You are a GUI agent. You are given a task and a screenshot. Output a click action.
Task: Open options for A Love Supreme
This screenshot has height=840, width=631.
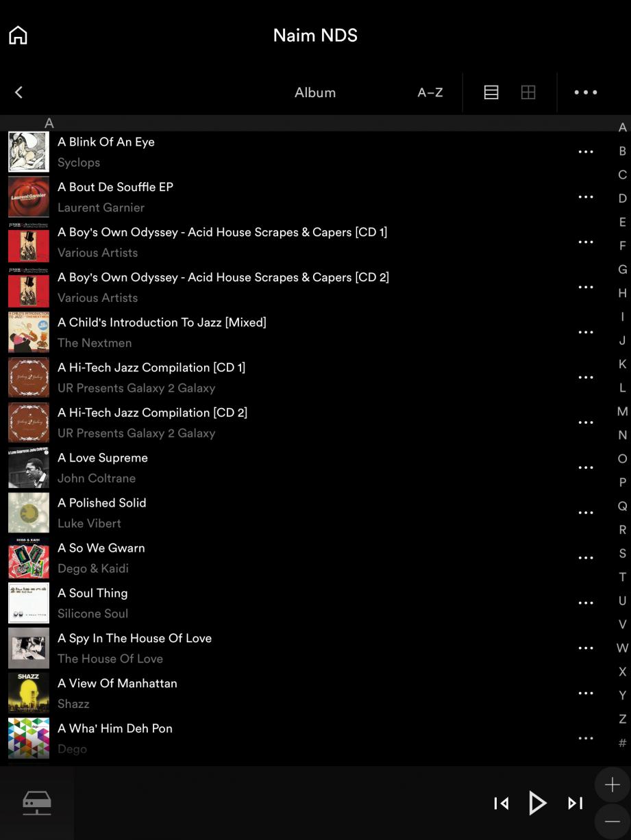click(x=586, y=468)
